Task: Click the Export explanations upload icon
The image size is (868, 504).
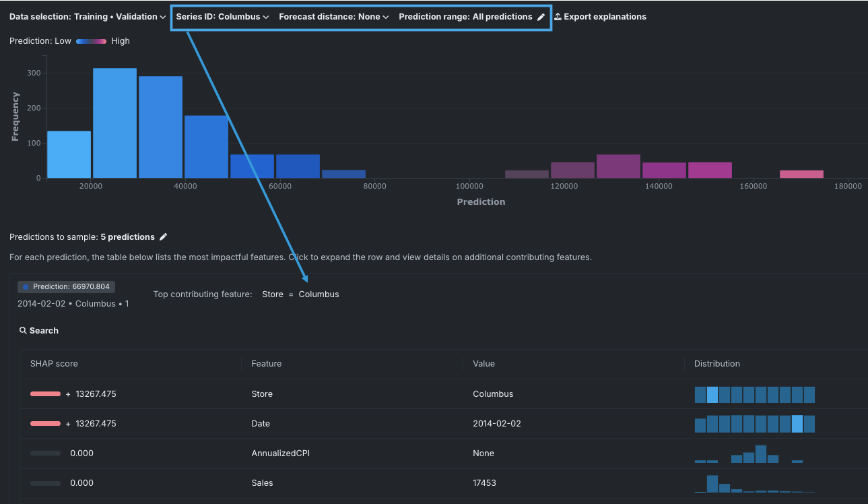Action: [558, 17]
